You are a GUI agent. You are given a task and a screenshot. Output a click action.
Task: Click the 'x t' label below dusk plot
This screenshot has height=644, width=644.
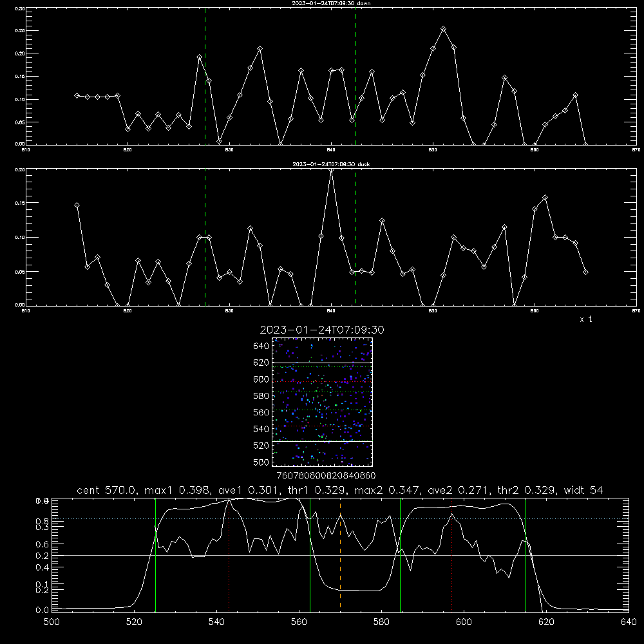tap(585, 319)
